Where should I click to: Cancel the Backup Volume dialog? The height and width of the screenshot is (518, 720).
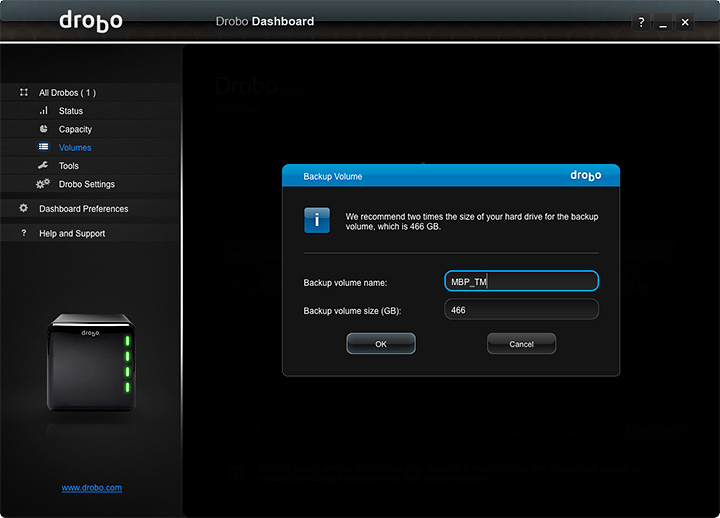521,343
